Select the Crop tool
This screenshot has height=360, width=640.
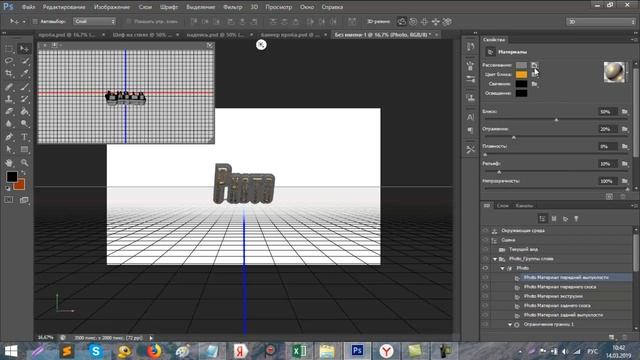[9, 74]
